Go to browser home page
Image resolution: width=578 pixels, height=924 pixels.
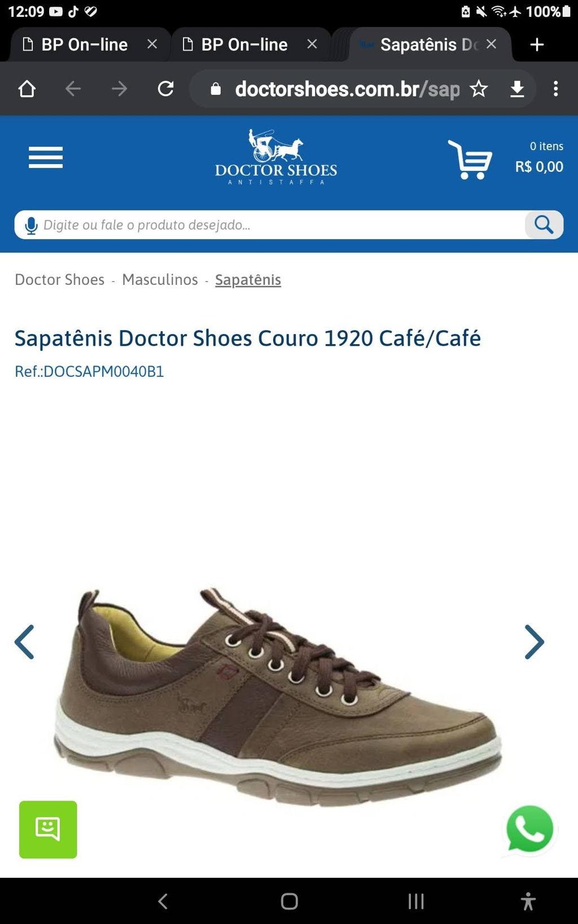(27, 89)
